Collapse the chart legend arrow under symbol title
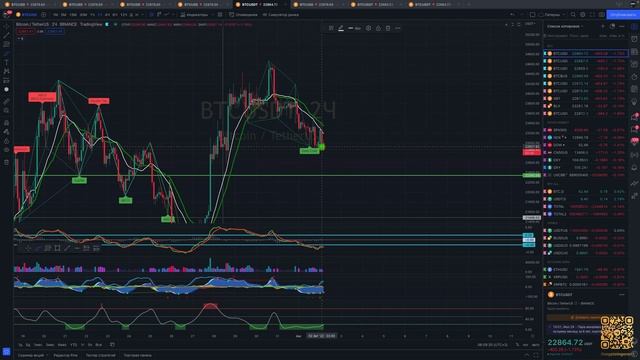 click(19, 38)
